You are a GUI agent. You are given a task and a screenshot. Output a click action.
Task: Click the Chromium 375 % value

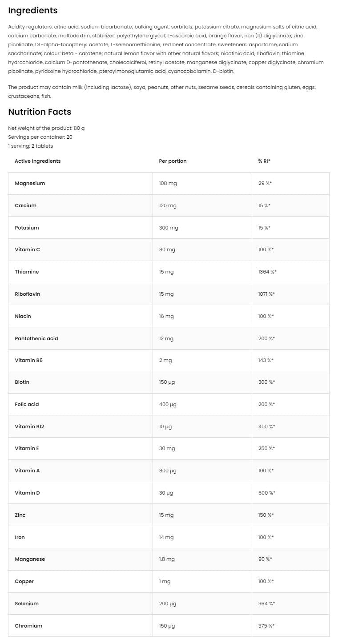(266, 626)
